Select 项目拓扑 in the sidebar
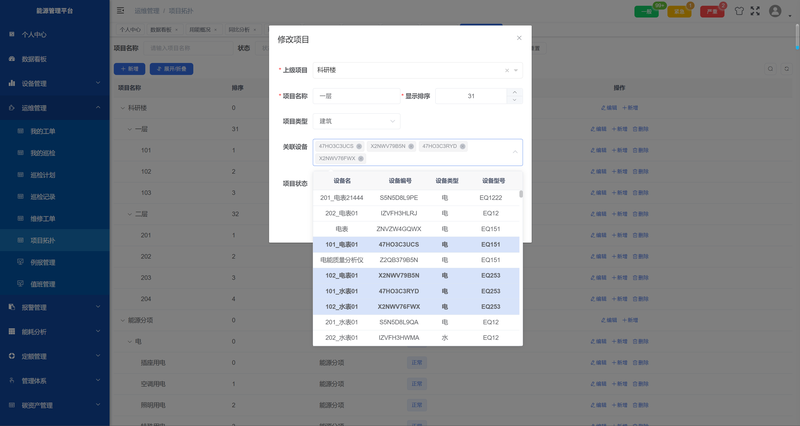The width and height of the screenshot is (800, 426). pos(55,240)
